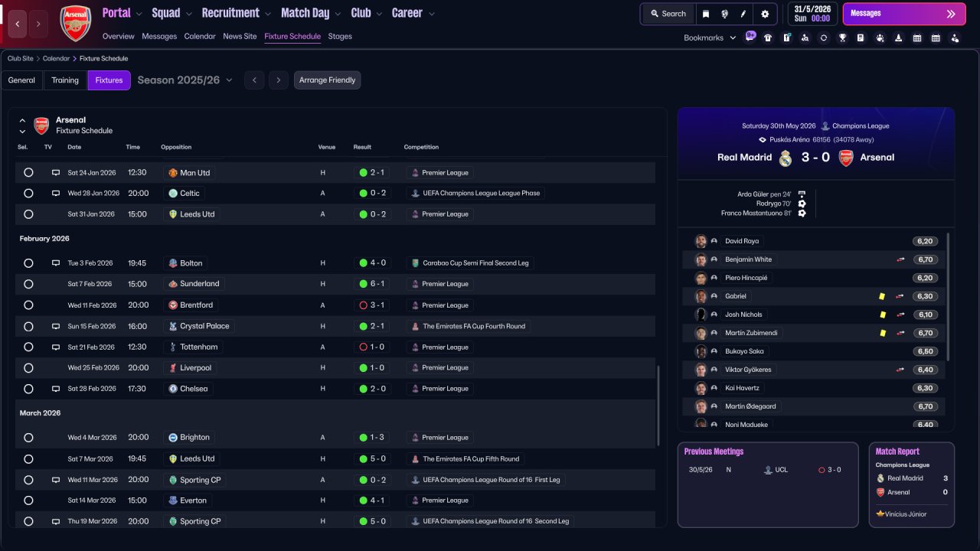This screenshot has width=980, height=551.
Task: Click the Arrange Friendly button
Action: (x=327, y=80)
